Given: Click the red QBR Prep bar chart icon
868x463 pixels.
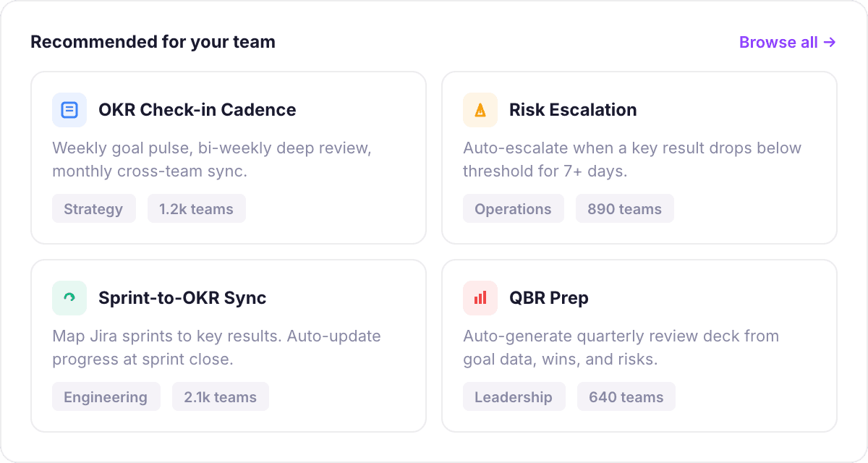Looking at the screenshot, I should [480, 298].
